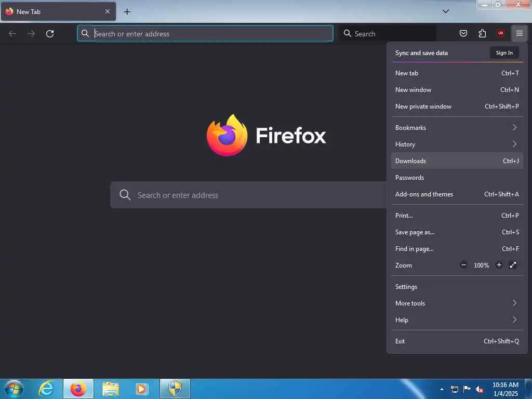Viewport: 532px width, 399px height.
Task: Open the Firefox hamburger application menu
Action: pos(519,33)
